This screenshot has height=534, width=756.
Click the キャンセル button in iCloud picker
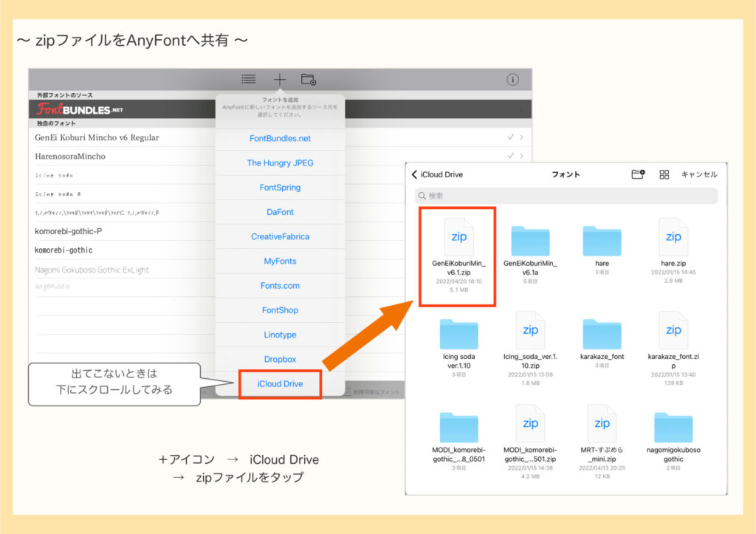pos(699,174)
